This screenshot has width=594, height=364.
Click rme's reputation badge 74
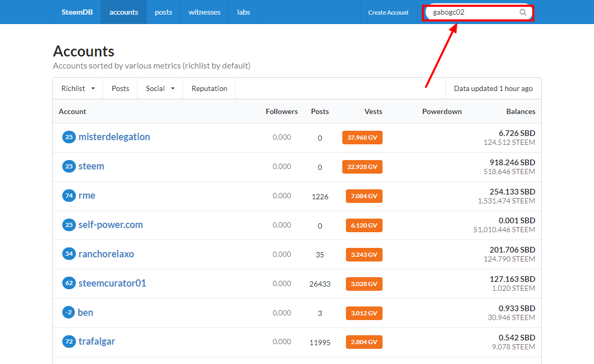(69, 196)
